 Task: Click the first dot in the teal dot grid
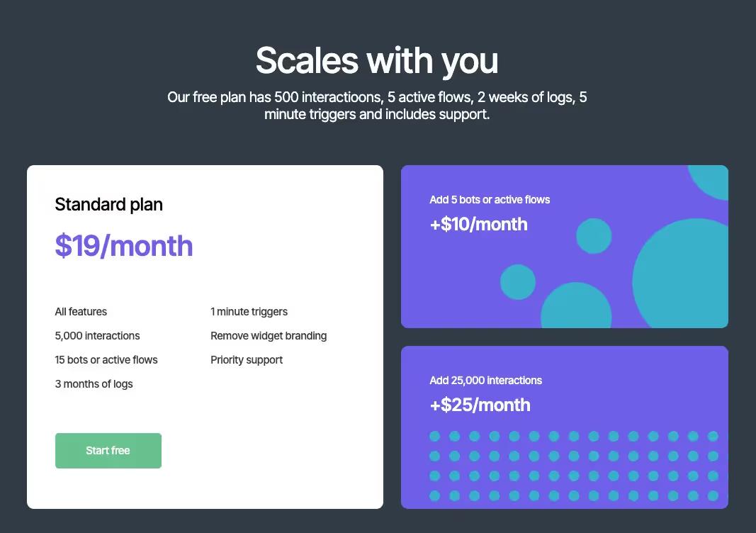(434, 437)
